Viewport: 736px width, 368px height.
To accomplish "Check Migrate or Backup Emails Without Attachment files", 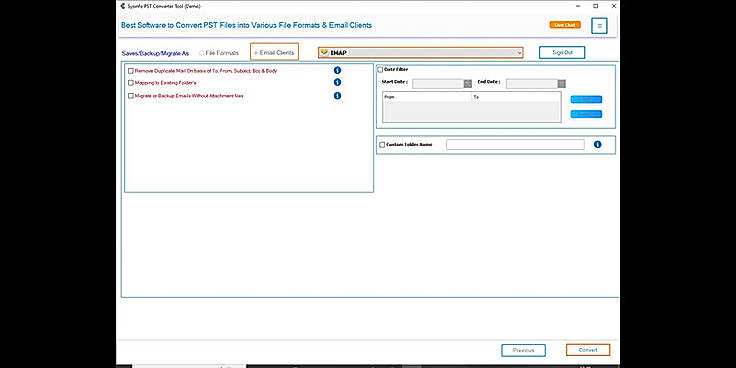I will point(131,96).
